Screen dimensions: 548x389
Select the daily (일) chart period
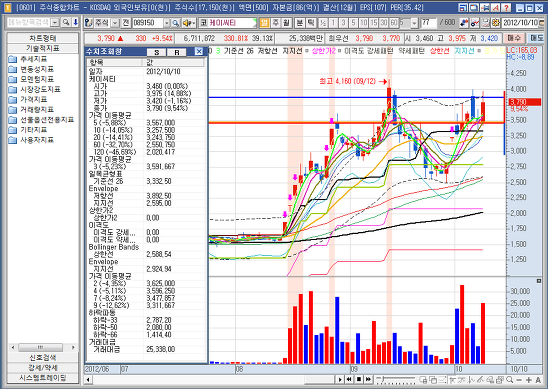point(265,23)
